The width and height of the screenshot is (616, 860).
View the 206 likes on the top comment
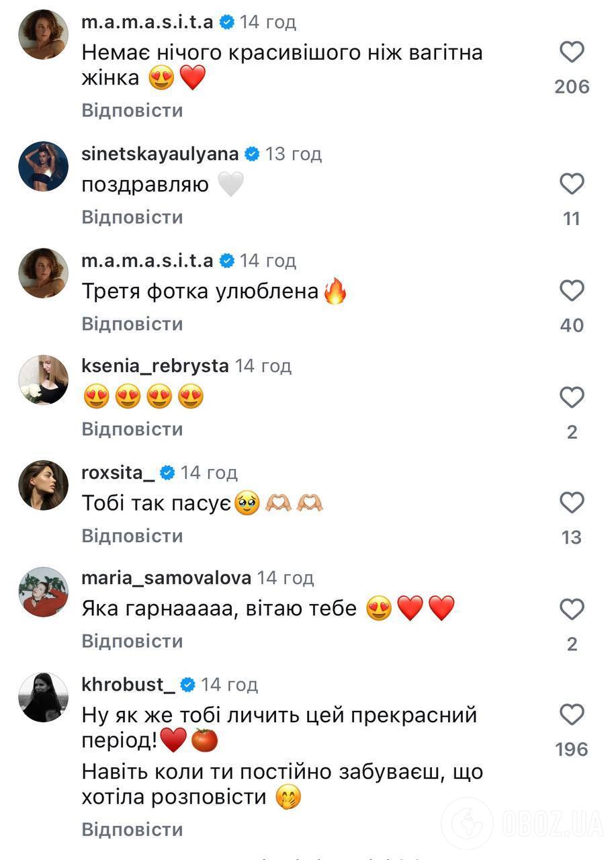click(x=571, y=86)
